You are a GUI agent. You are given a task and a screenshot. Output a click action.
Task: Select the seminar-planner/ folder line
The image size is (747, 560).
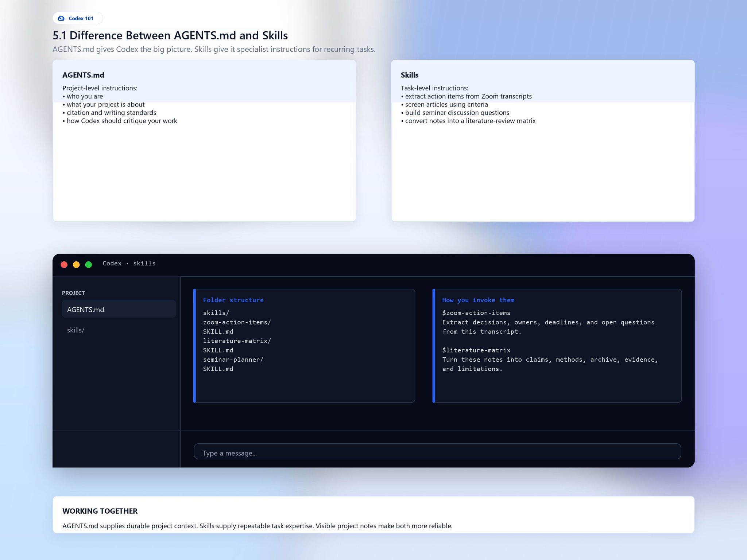[x=233, y=359]
